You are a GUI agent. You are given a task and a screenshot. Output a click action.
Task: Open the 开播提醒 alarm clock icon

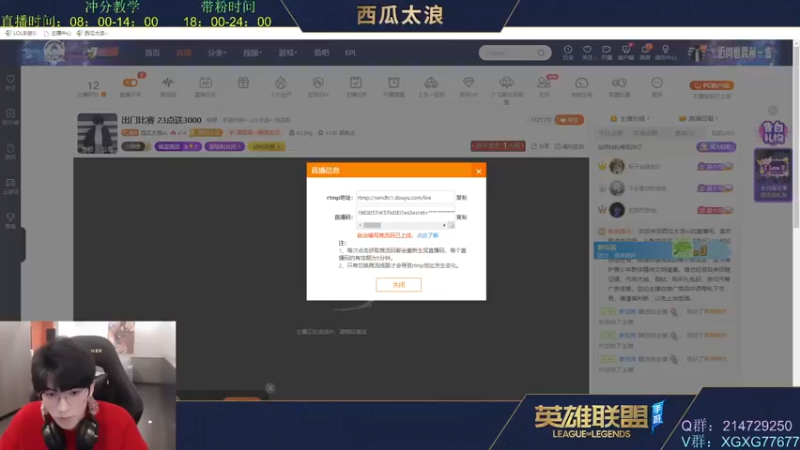click(x=393, y=83)
